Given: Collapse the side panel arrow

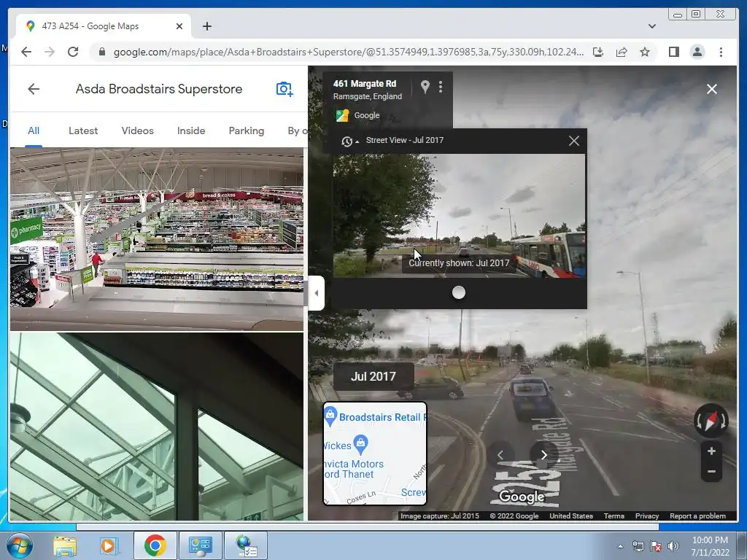Looking at the screenshot, I should point(317,293).
